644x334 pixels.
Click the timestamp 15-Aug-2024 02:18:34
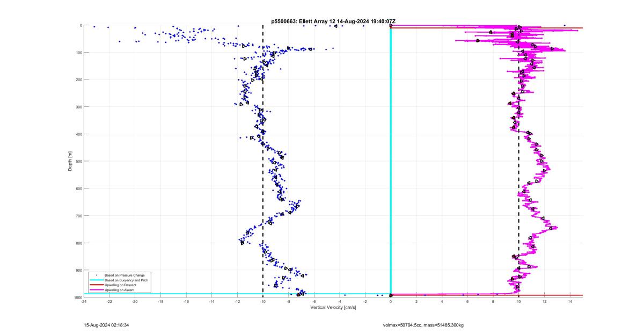[106, 325]
